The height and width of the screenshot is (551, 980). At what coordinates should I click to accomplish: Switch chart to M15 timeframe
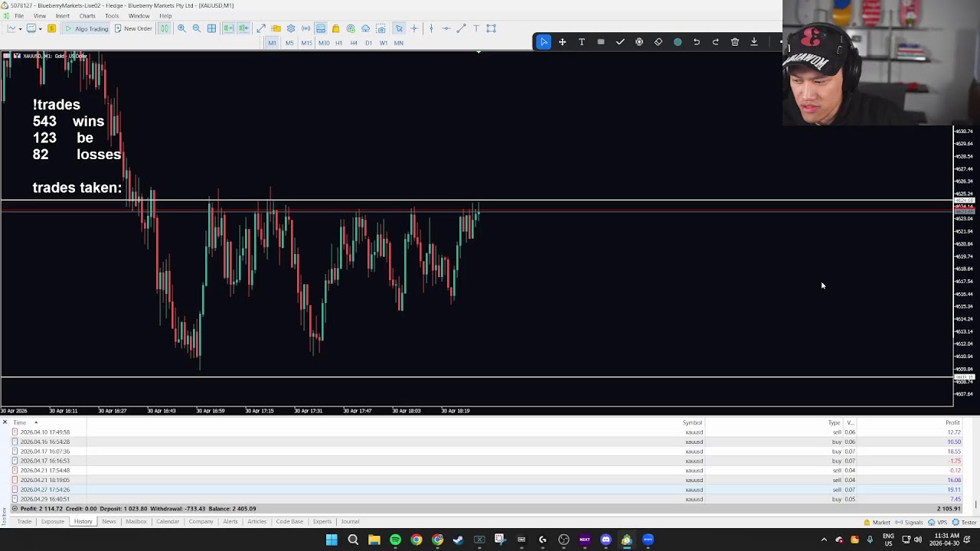click(x=306, y=43)
